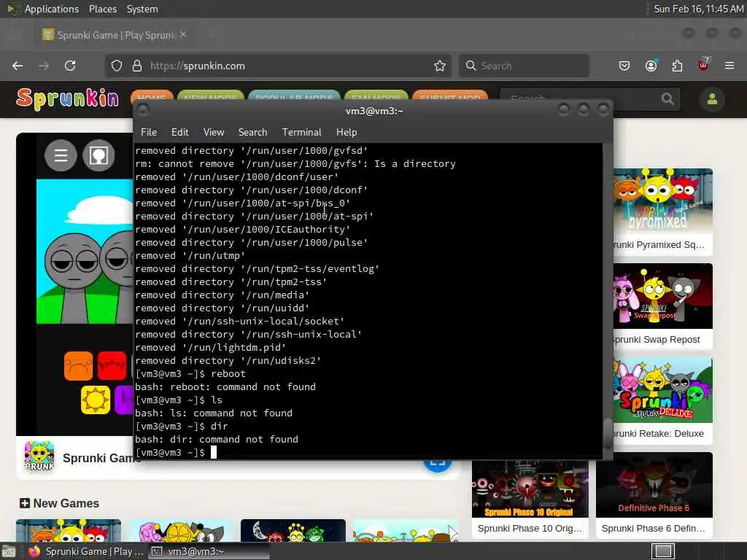Image resolution: width=747 pixels, height=560 pixels.
Task: Click the game character head icon button
Action: click(x=98, y=155)
